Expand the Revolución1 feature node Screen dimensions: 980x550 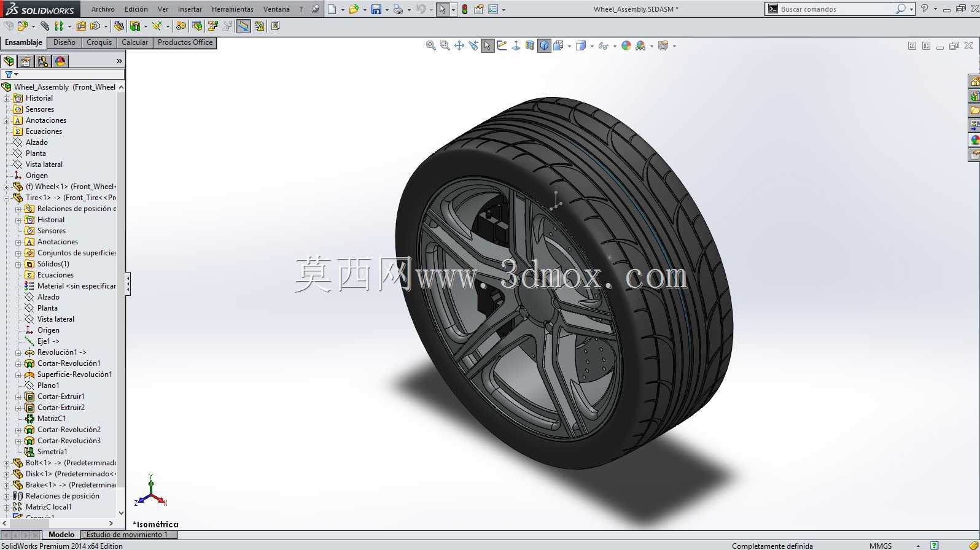[x=18, y=352]
